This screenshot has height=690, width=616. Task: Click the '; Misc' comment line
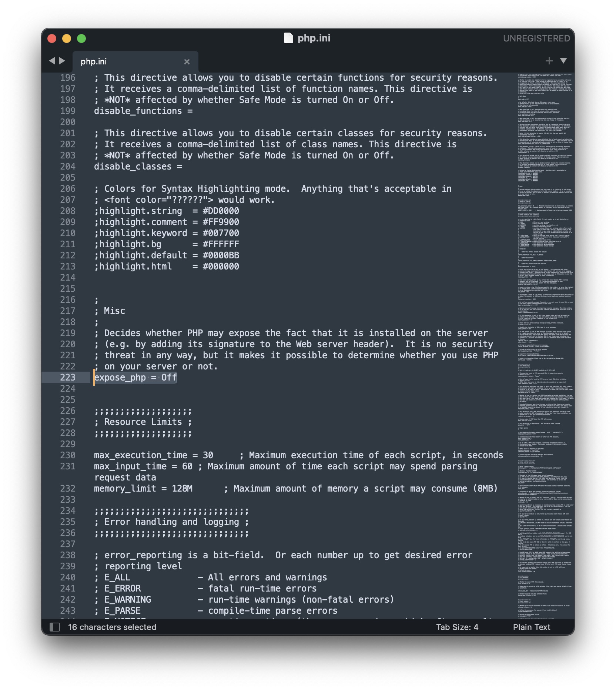[110, 311]
